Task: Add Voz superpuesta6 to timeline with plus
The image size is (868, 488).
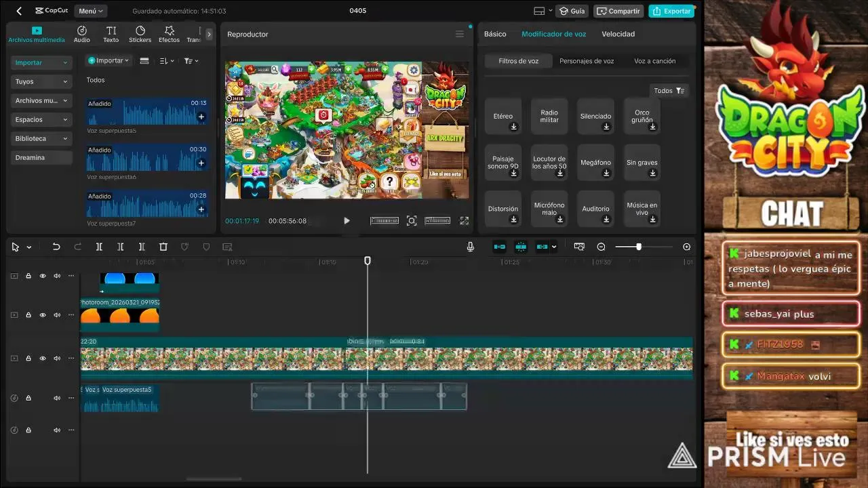Action: coord(201,163)
